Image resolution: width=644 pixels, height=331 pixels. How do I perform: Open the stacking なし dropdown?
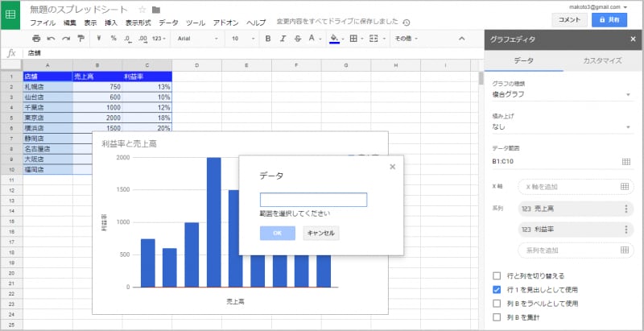pos(561,127)
